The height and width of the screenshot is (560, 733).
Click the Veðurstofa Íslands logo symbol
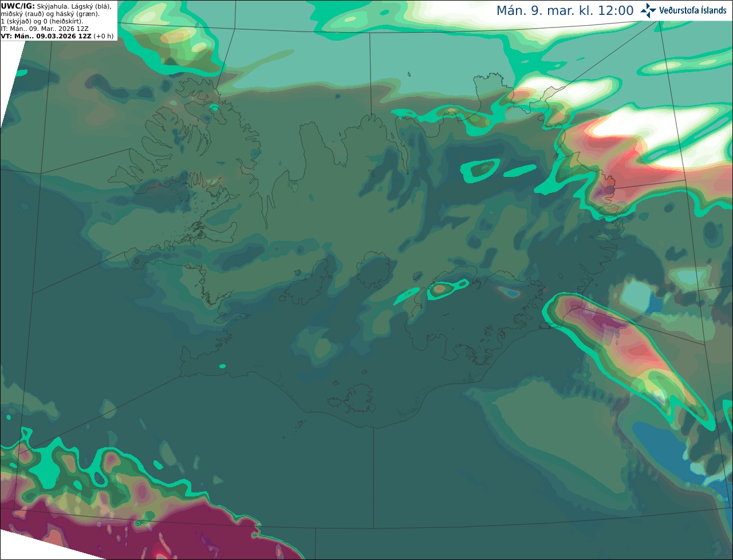[648, 10]
